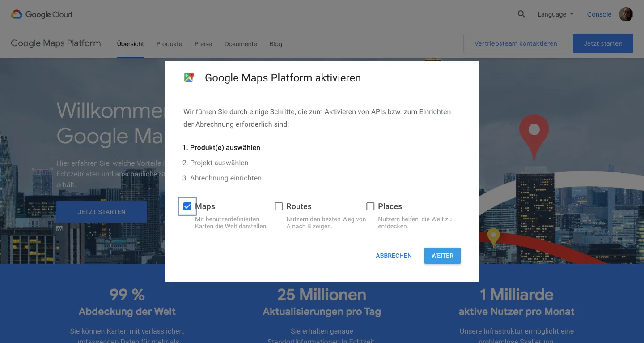
Task: Expand step 2 Projekt auswählen
Action: pyautogui.click(x=216, y=163)
